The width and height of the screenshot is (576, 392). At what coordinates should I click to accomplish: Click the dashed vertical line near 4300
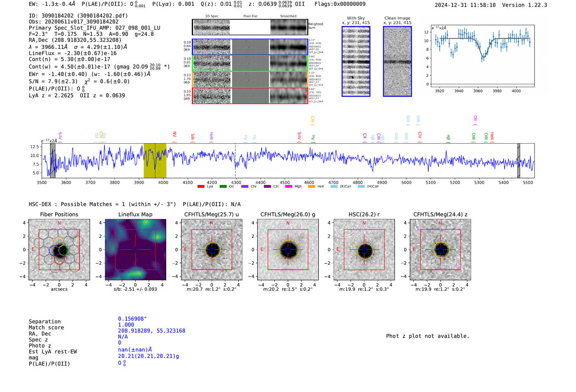235,160
